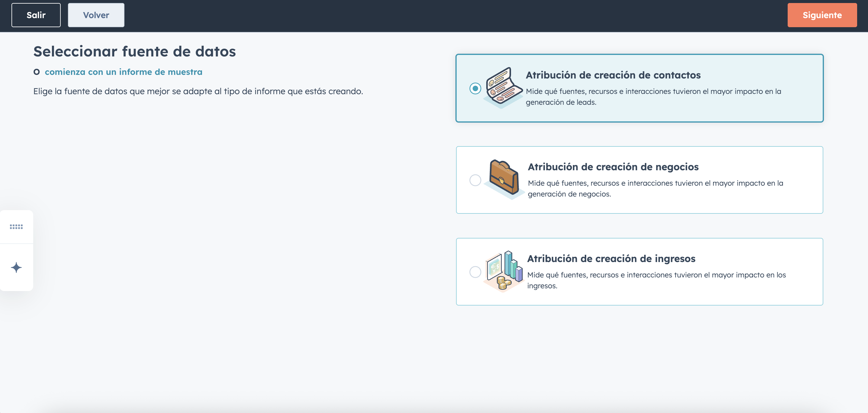Click the Atribución de creación de contactos title
The image size is (868, 413).
[x=613, y=75]
